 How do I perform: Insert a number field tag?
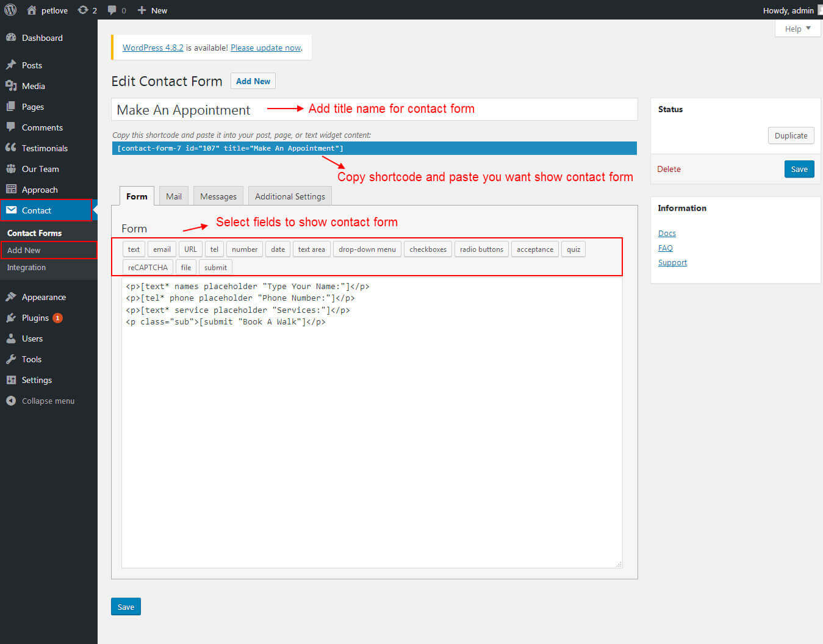[x=245, y=249]
